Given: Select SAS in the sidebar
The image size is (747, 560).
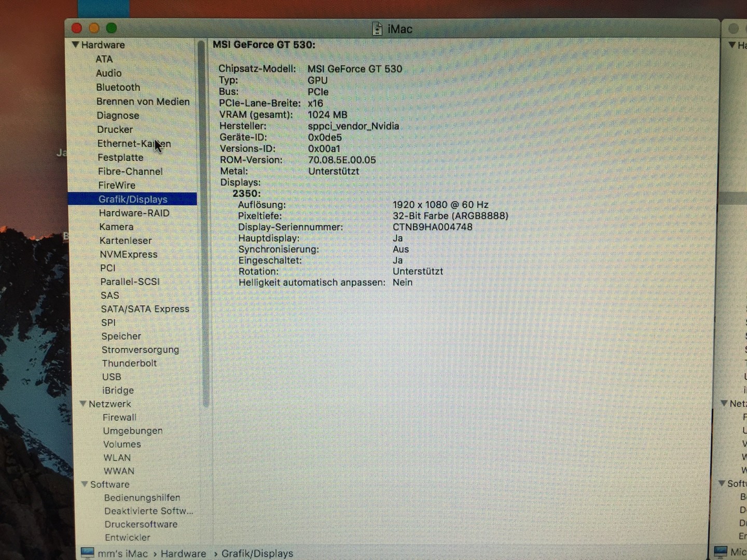Looking at the screenshot, I should tap(110, 295).
